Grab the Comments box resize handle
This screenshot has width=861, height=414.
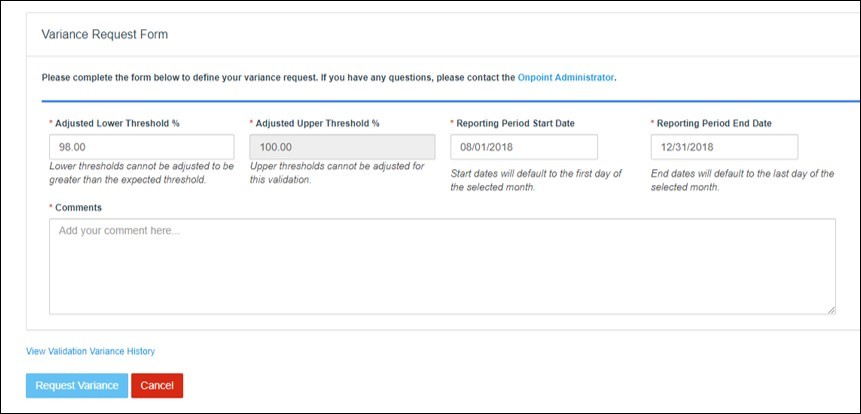pyautogui.click(x=831, y=310)
